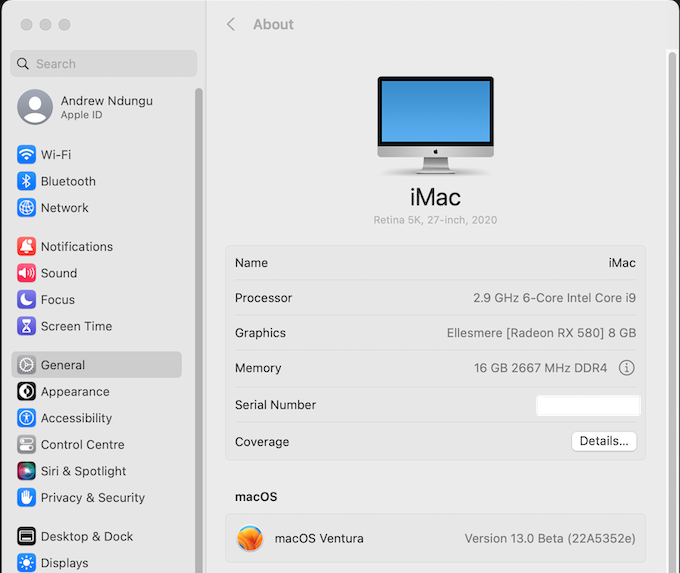Click the iMac name value field
This screenshot has height=573, width=680.
coord(622,263)
